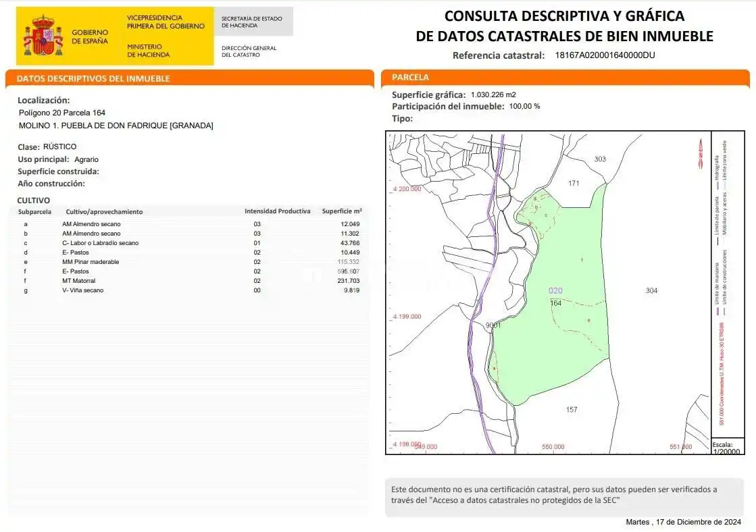Click the 'RÚSTICO' class value

click(59, 147)
